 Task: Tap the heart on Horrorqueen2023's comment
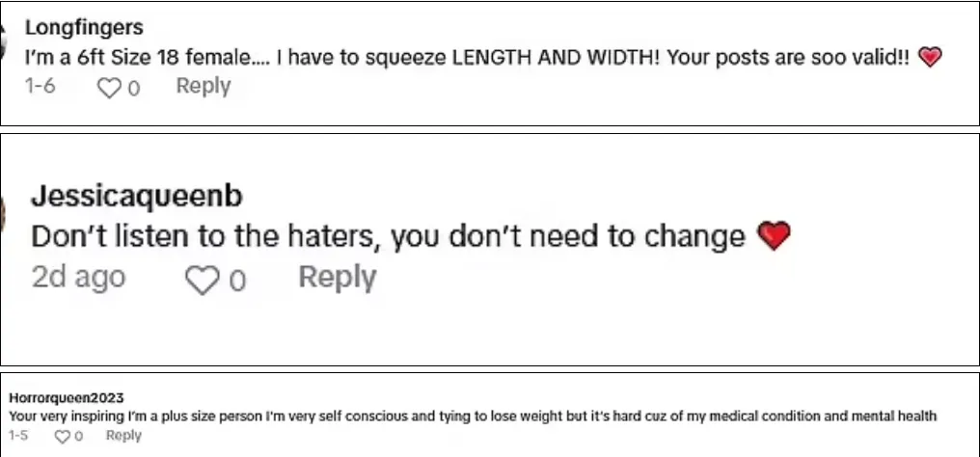tap(62, 437)
